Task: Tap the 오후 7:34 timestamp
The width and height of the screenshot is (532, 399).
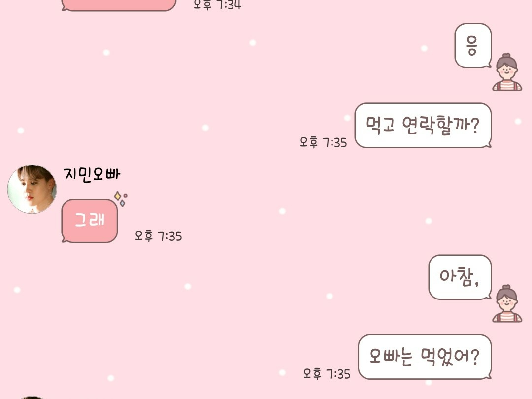Action: (x=217, y=5)
